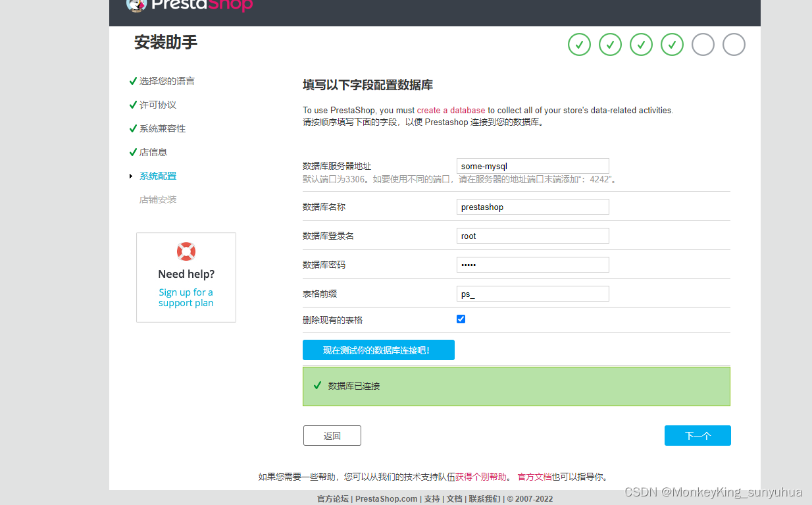Click the first completed step circle
The height and width of the screenshot is (505, 812).
(579, 45)
